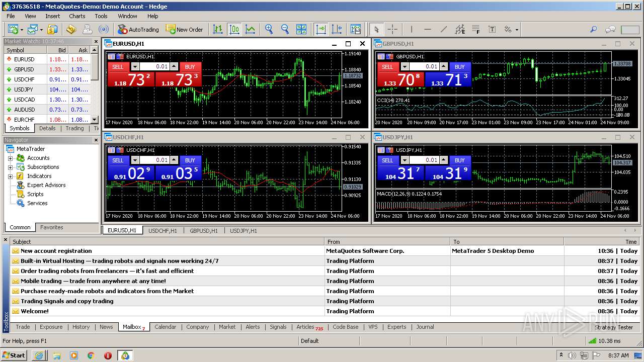
Task: Expand the Accounts tree node
Action: (10, 158)
